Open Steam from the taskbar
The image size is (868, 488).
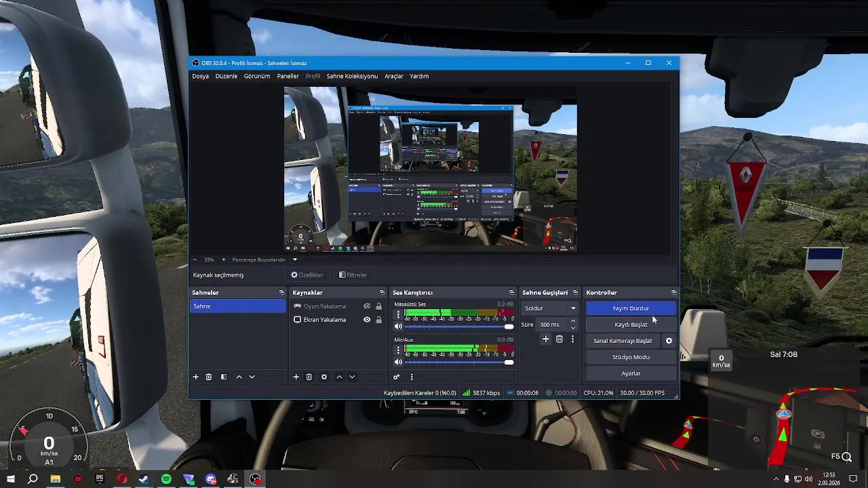[144, 479]
